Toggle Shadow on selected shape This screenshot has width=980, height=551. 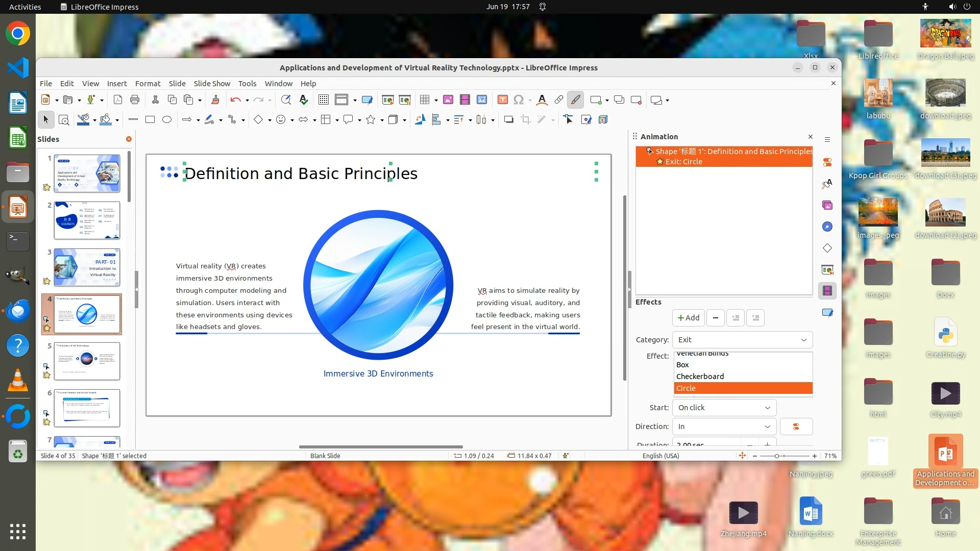[508, 119]
